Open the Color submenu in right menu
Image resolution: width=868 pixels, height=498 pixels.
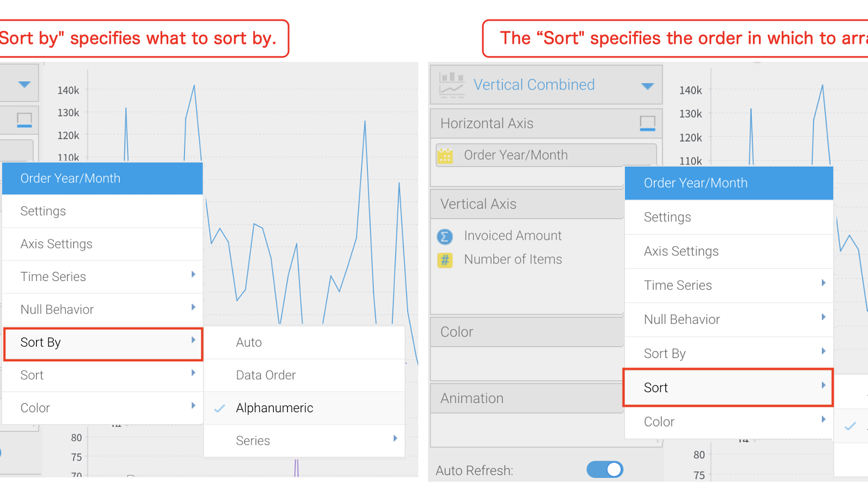(729, 422)
